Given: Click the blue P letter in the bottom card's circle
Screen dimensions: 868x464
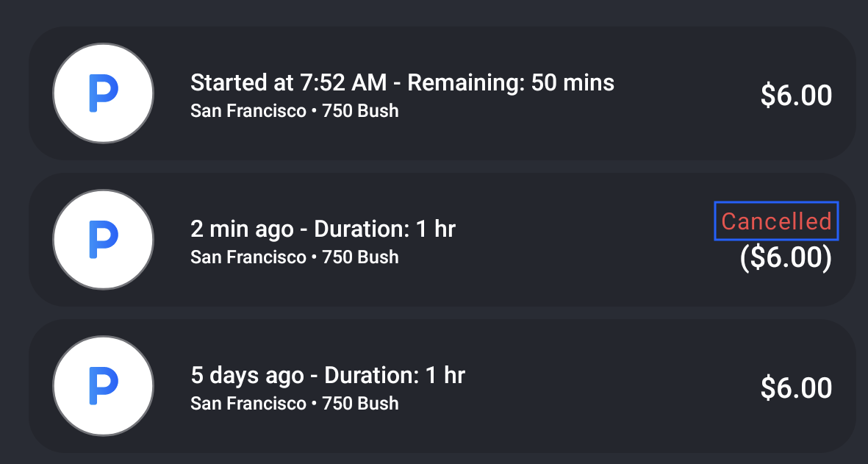Looking at the screenshot, I should 104,386.
